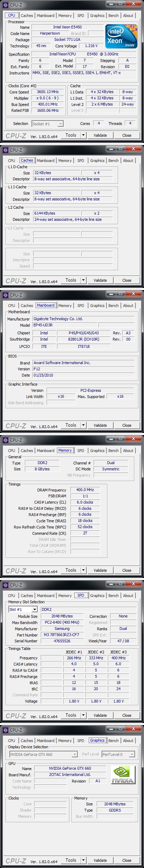Click Close button in the CPU window

127,135
